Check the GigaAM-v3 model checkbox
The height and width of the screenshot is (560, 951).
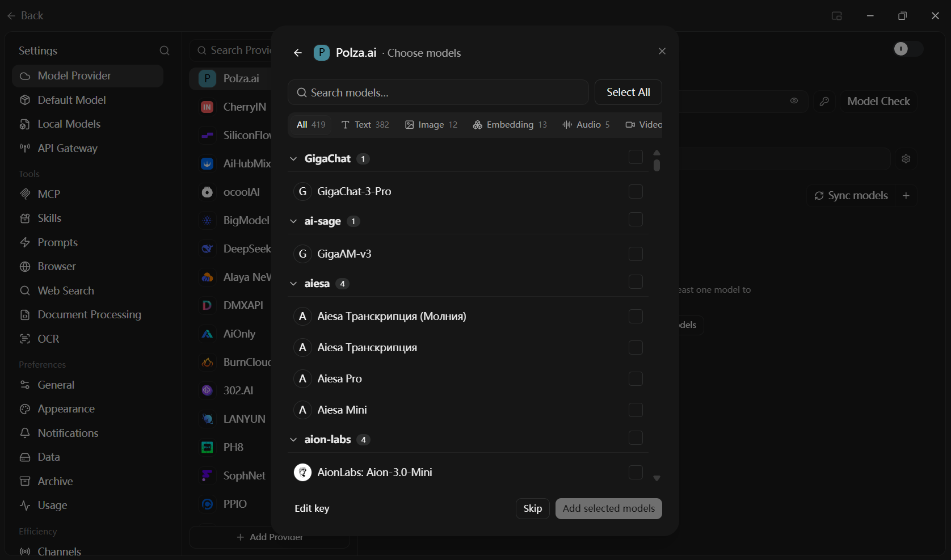pos(636,254)
